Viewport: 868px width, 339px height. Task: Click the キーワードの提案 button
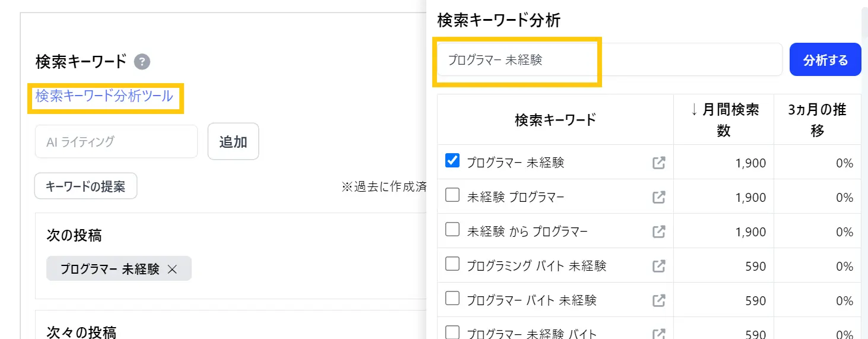(x=85, y=186)
